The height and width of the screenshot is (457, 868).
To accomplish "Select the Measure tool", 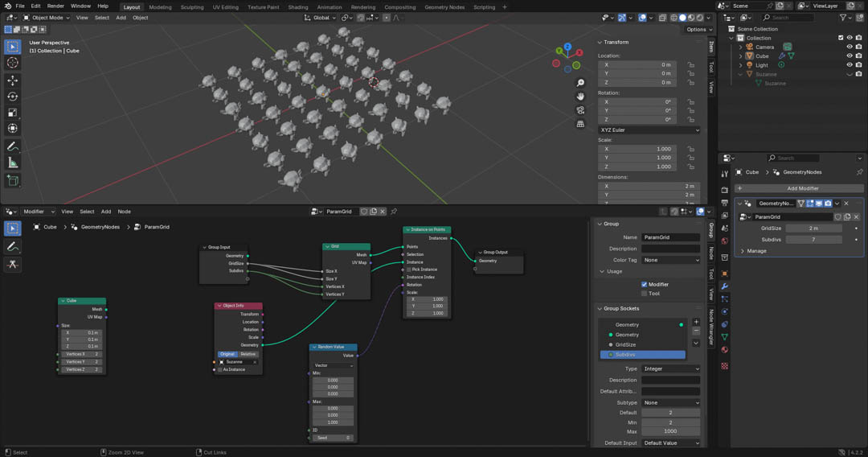I will point(12,163).
